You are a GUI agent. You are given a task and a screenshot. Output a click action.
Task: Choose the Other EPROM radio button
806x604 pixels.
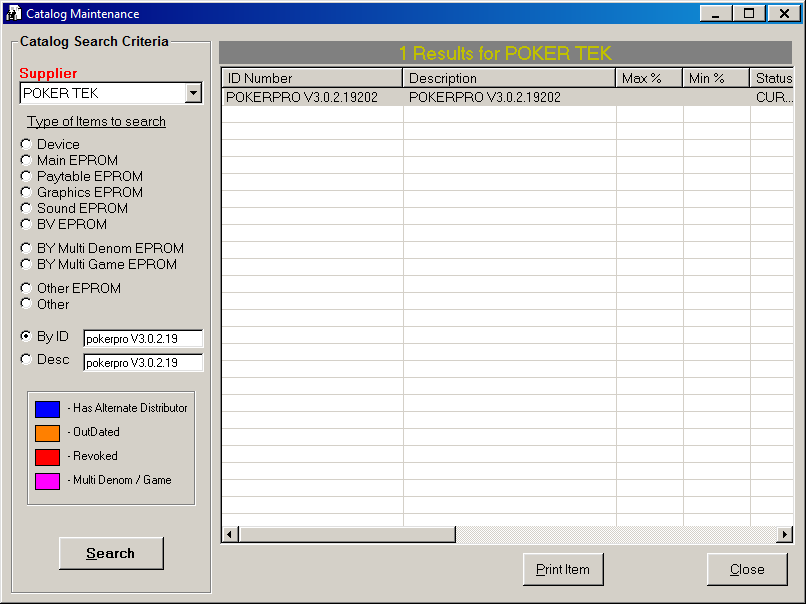coord(26,288)
